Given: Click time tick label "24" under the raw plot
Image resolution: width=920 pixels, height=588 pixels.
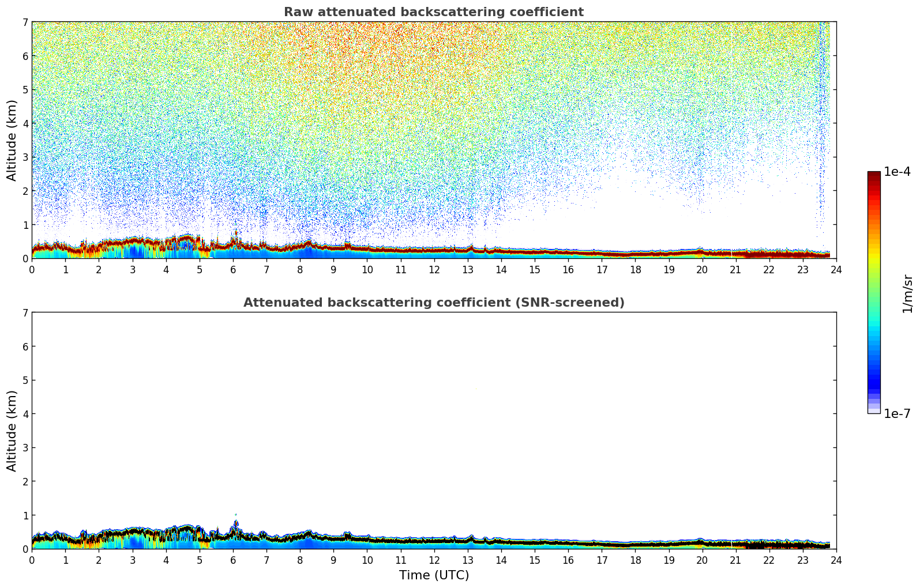Looking at the screenshot, I should (836, 269).
